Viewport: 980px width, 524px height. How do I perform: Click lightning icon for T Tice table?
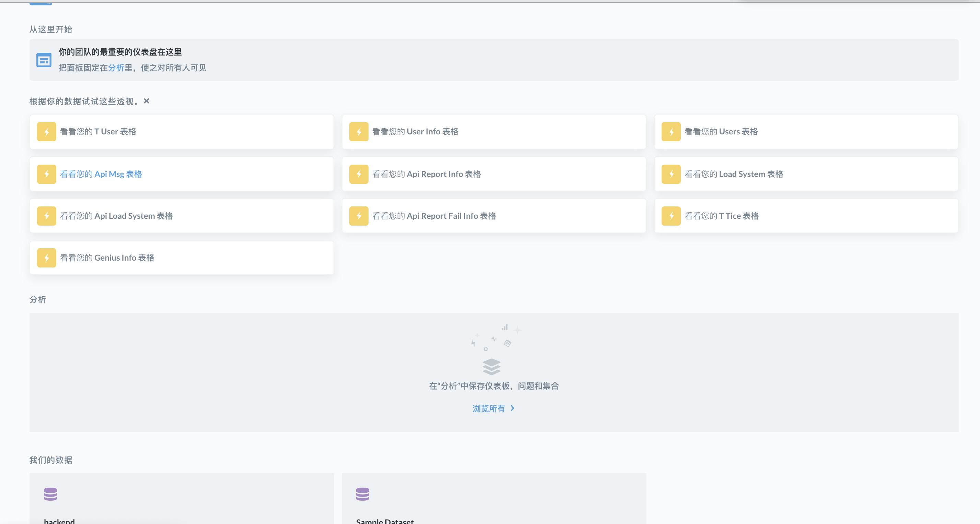pos(671,216)
